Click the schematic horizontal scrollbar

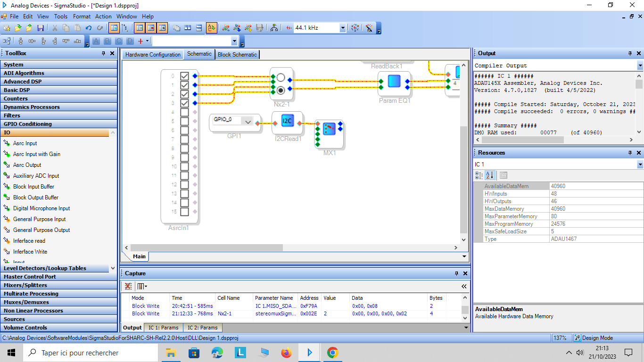tap(206, 247)
